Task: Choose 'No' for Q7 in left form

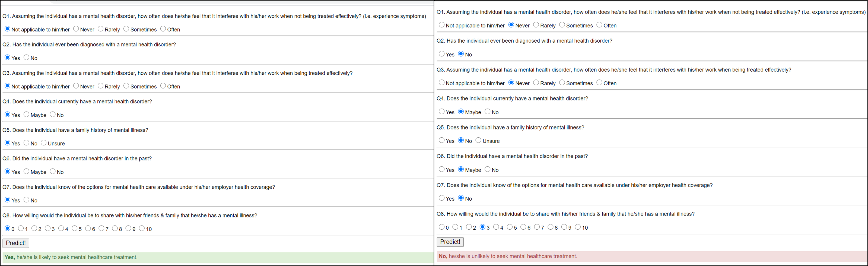Action: (27, 200)
